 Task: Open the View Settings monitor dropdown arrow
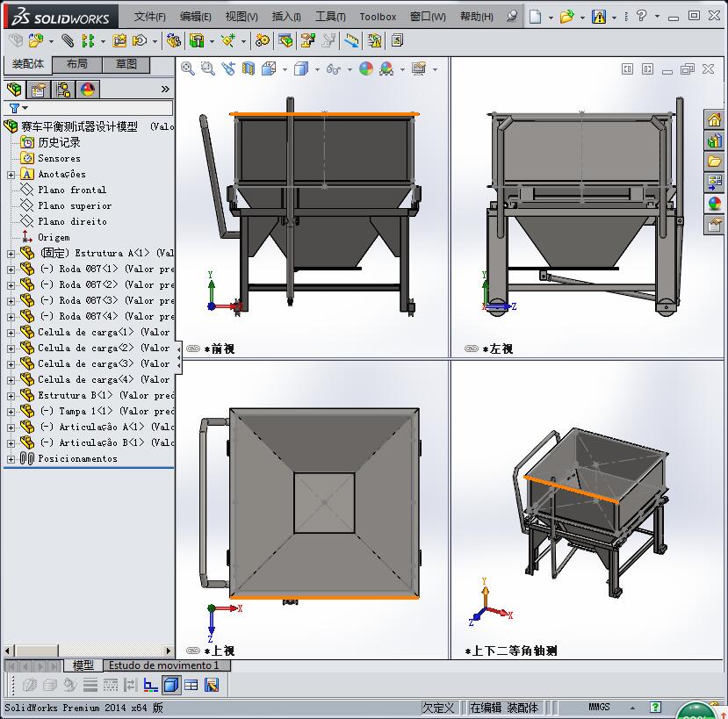[x=435, y=70]
